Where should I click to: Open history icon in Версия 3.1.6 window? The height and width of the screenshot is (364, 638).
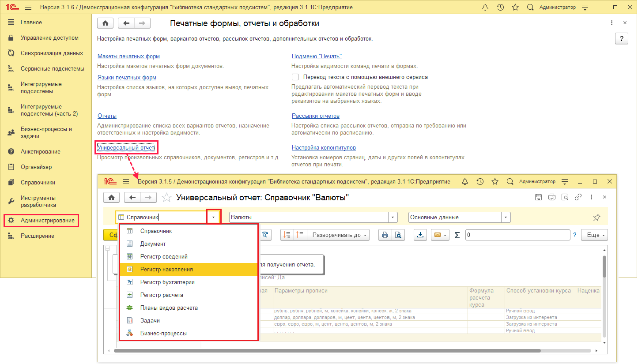pyautogui.click(x=500, y=8)
